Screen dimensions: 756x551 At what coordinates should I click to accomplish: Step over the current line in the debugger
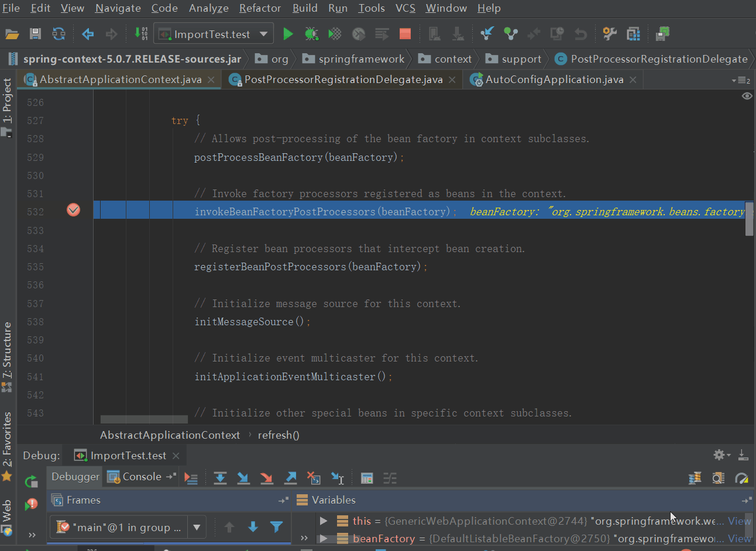220,478
